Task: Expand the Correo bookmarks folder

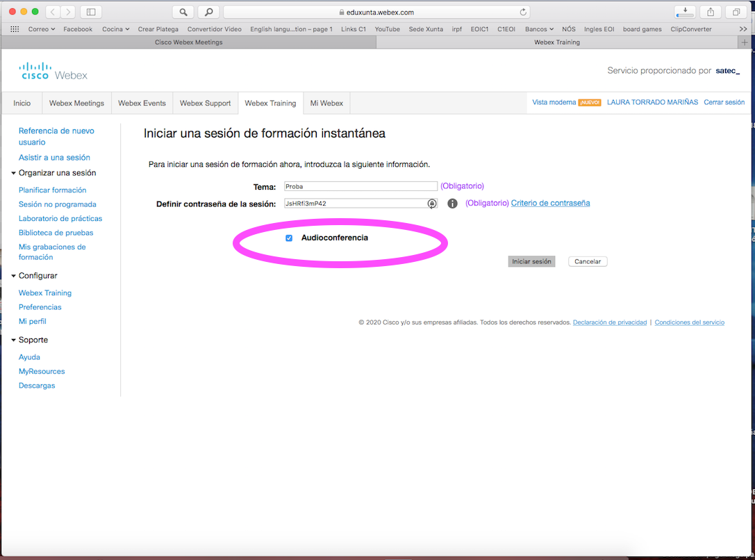Action: point(43,29)
